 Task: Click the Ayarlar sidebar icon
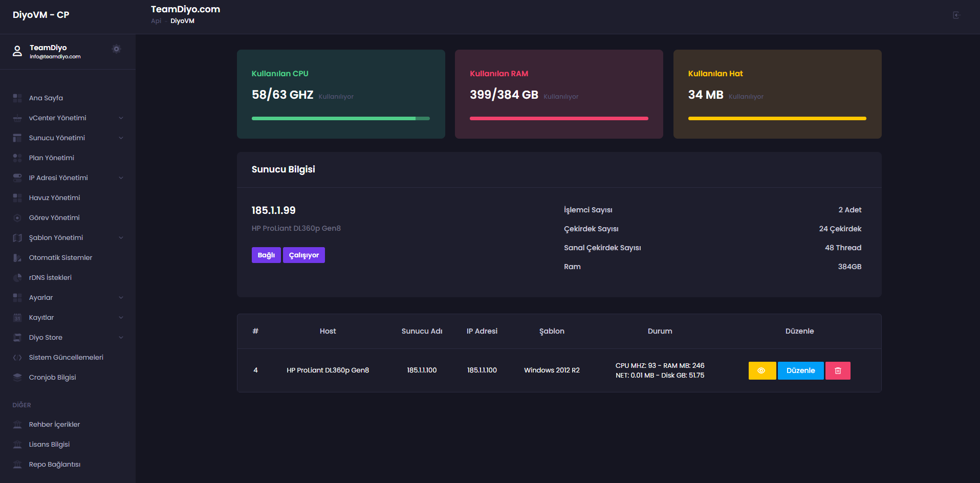coord(17,297)
